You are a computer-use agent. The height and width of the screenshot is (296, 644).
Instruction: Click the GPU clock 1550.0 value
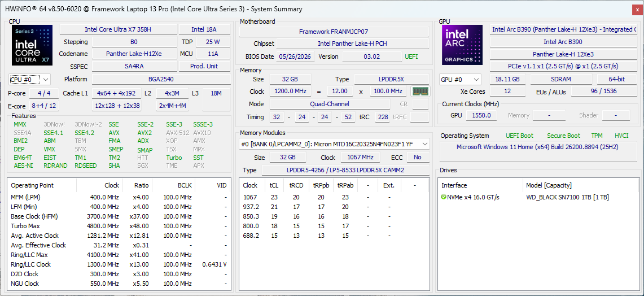[x=481, y=116]
